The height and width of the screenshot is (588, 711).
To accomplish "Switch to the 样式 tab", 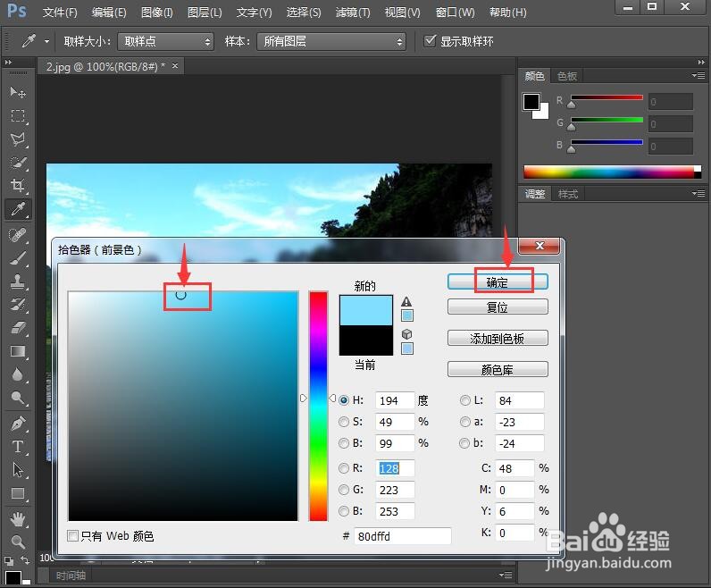I will (568, 194).
